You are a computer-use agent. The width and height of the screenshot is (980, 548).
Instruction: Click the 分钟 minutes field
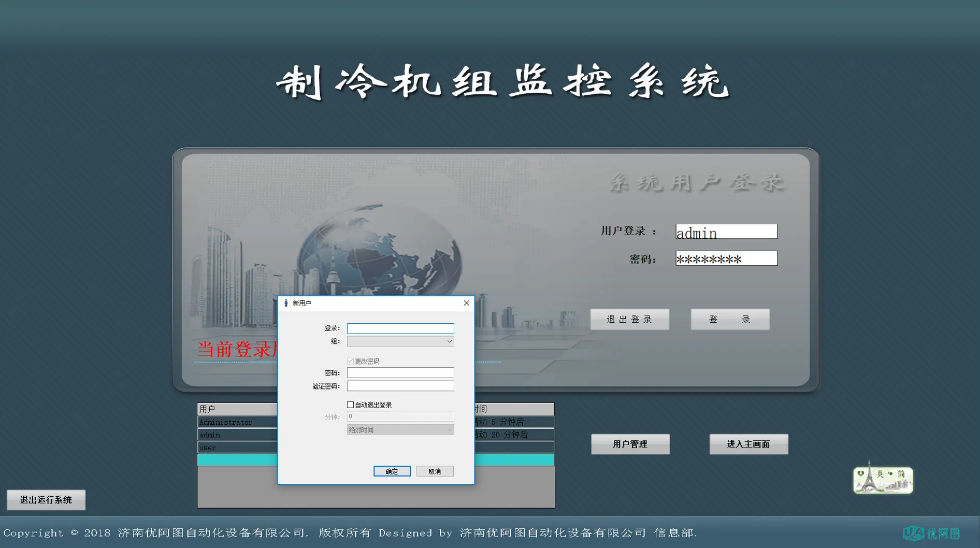pos(400,416)
